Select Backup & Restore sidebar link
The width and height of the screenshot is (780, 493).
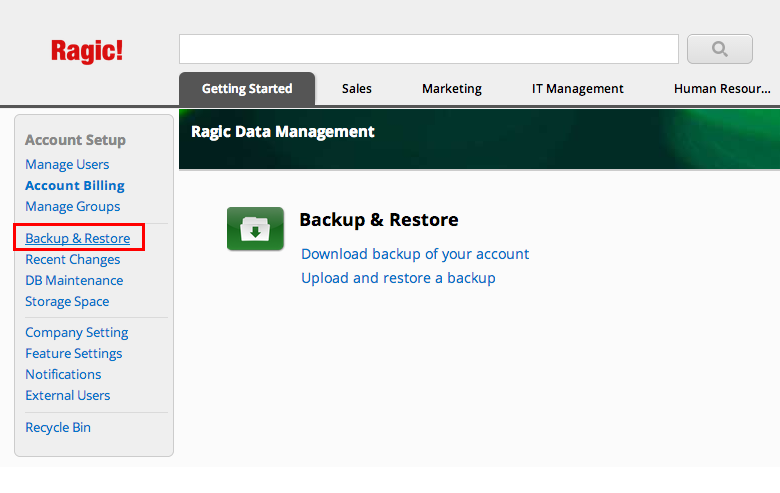click(x=78, y=238)
